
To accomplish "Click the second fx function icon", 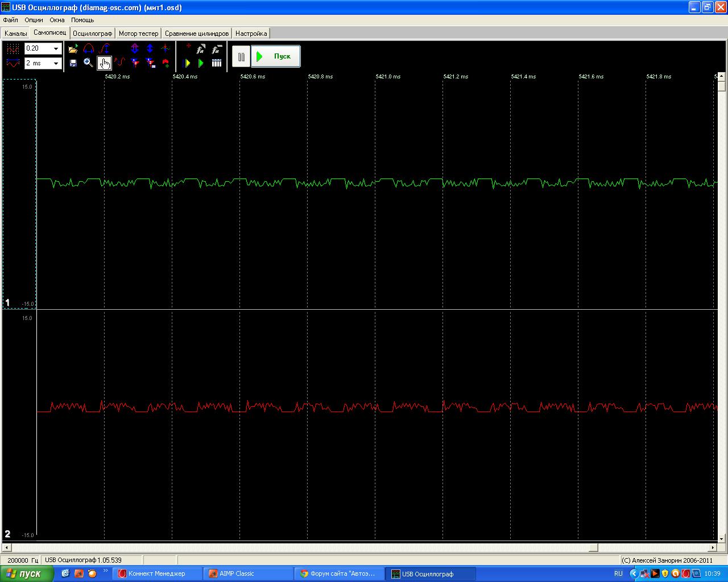I will click(216, 49).
